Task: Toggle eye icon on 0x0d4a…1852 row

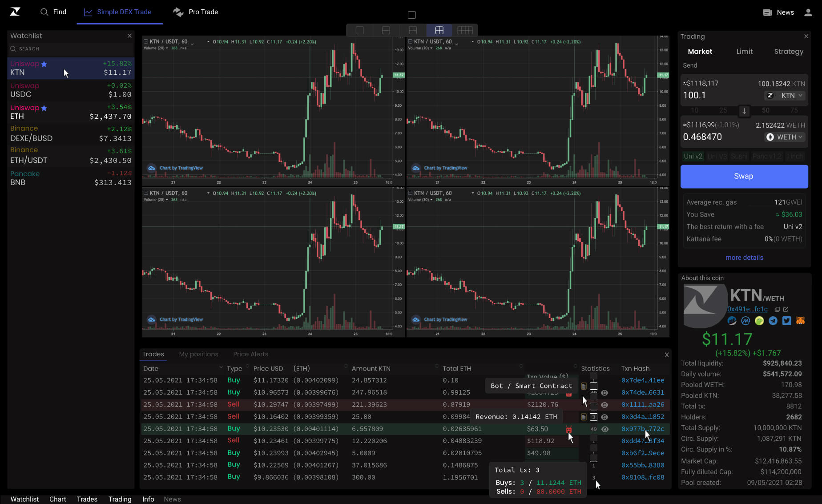Action: [x=604, y=417]
